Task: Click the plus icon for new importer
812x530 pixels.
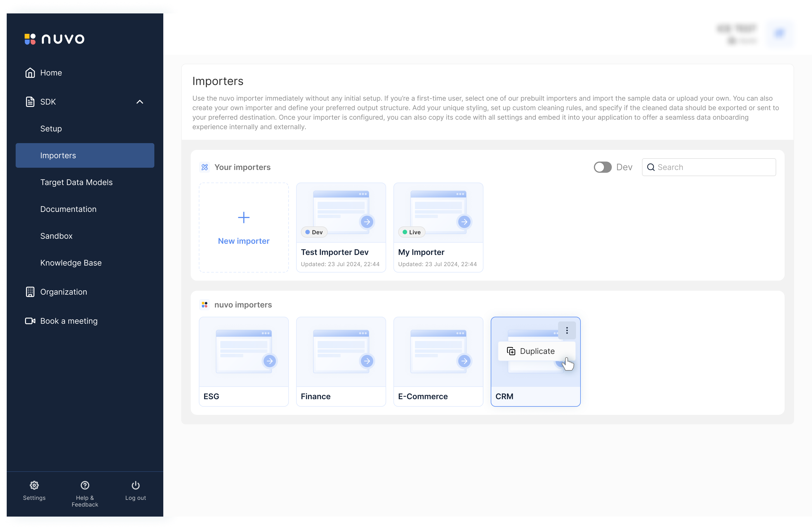Action: [x=244, y=217]
